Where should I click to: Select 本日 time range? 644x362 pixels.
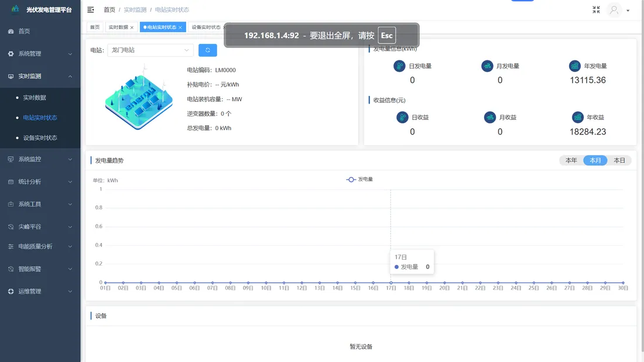click(x=619, y=160)
